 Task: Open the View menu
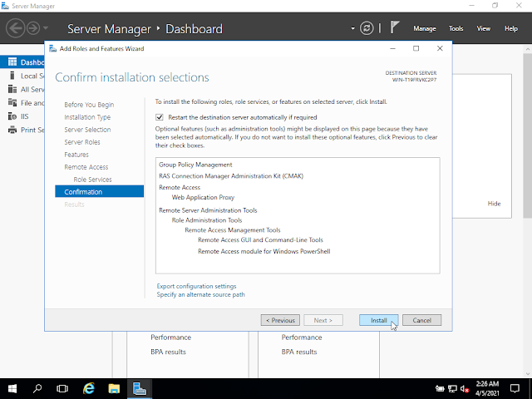click(483, 28)
